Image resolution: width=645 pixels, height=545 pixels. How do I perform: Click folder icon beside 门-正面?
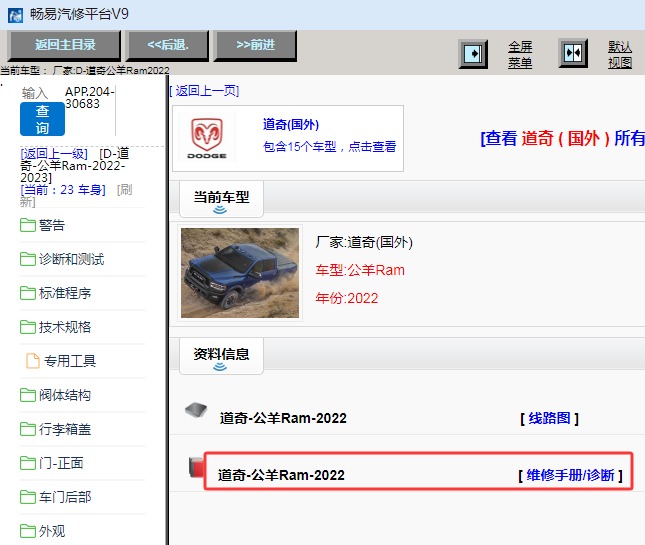click(x=28, y=463)
